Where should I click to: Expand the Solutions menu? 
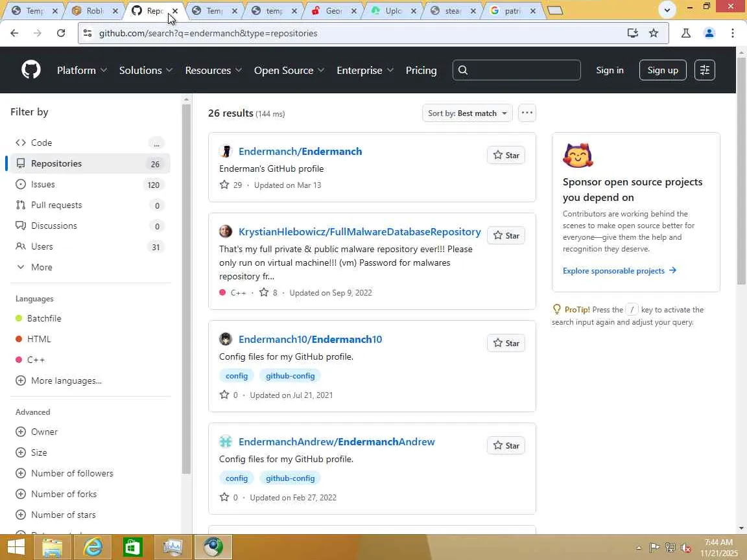click(x=146, y=70)
